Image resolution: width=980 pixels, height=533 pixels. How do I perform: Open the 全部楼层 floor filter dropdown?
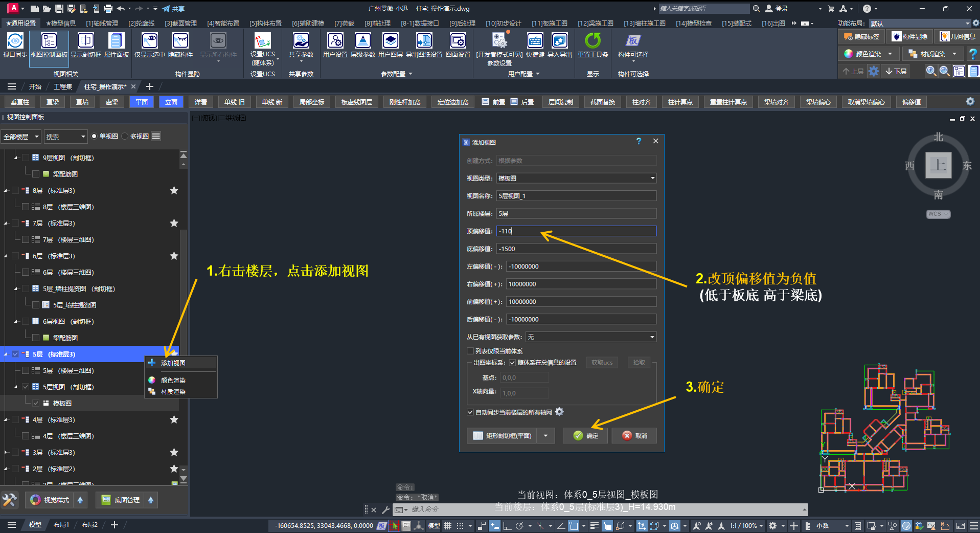coord(21,137)
